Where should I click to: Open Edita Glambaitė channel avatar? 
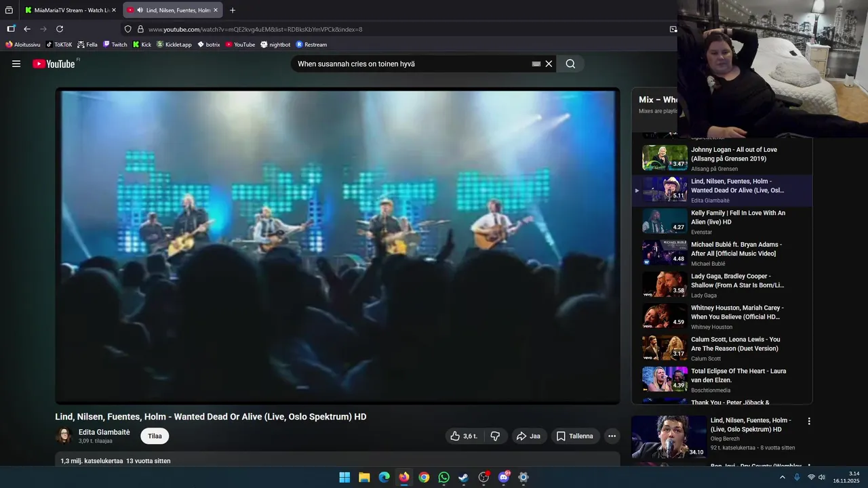point(64,436)
